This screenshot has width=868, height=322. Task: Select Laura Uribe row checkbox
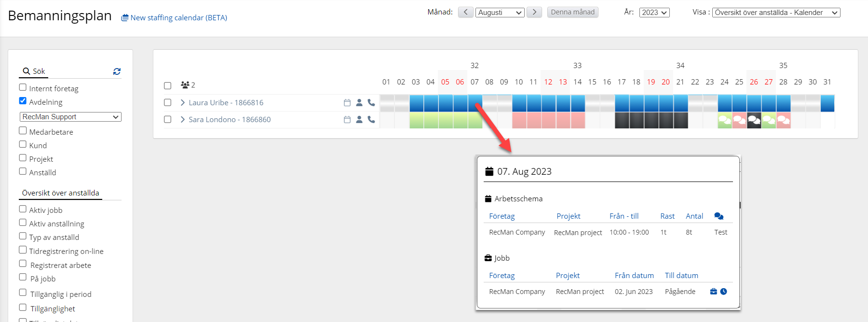(x=168, y=103)
